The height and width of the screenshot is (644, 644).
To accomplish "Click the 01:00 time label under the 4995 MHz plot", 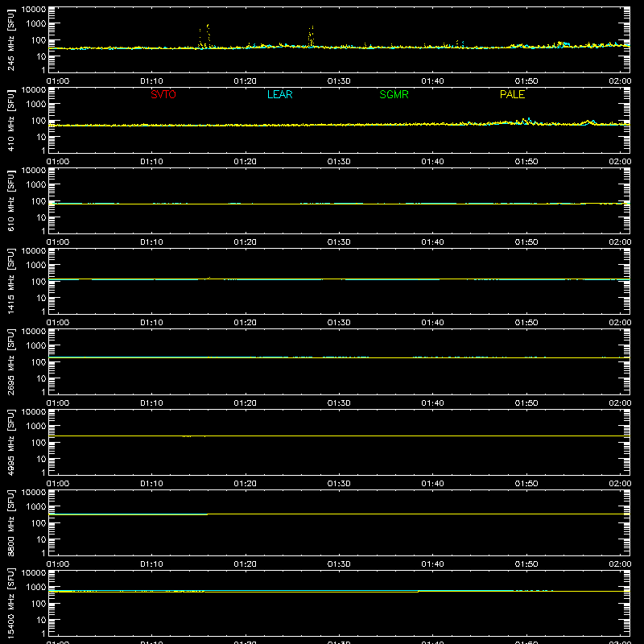I will point(58,484).
